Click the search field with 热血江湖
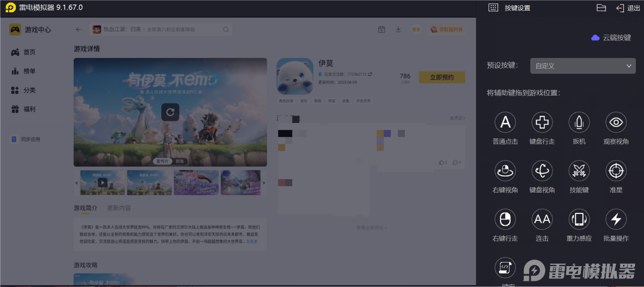 pos(161,29)
